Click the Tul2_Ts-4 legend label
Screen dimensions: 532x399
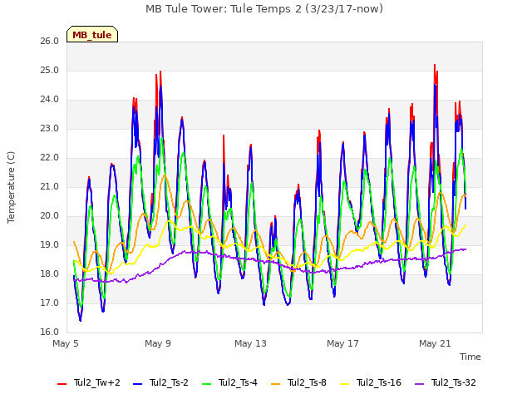pyautogui.click(x=238, y=382)
